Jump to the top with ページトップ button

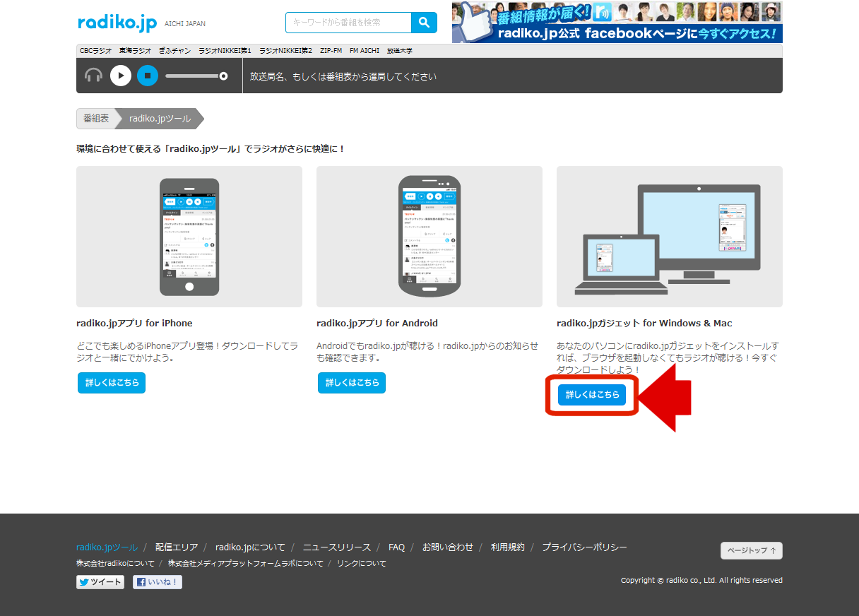pos(751,550)
